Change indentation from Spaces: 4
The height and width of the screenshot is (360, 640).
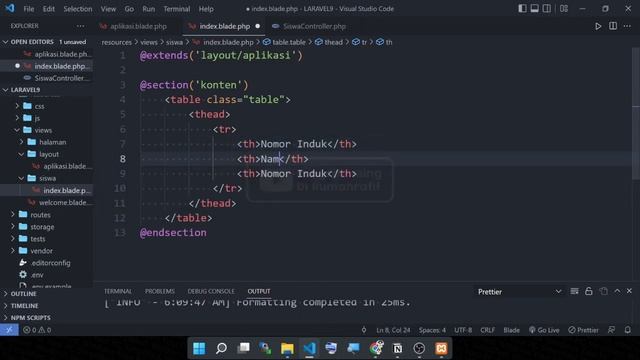(432, 330)
